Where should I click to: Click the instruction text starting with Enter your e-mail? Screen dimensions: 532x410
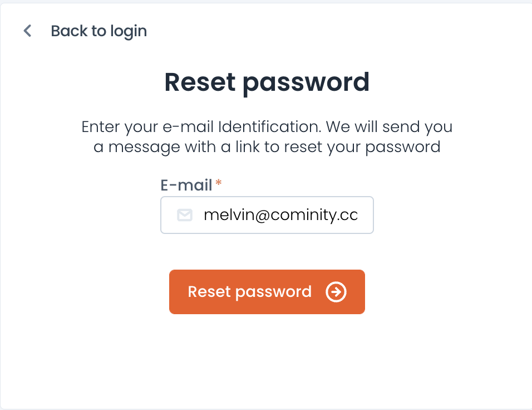click(267, 137)
